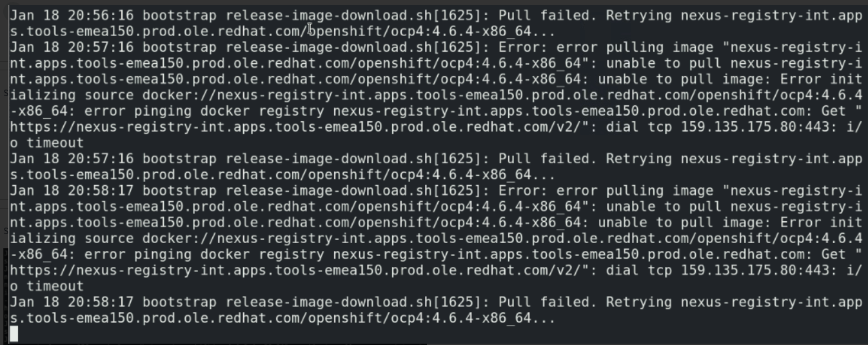Click the terminal cursor block at the bottom
The height and width of the screenshot is (345, 868).
(14, 334)
